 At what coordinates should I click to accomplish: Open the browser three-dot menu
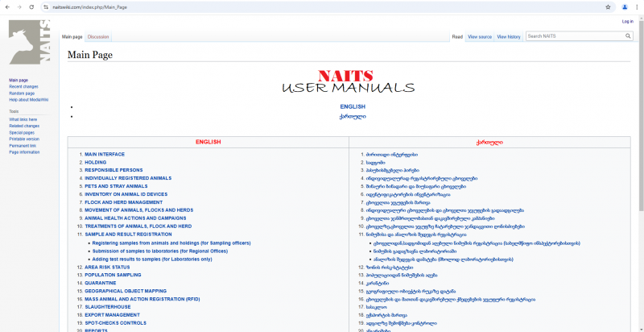pyautogui.click(x=637, y=7)
